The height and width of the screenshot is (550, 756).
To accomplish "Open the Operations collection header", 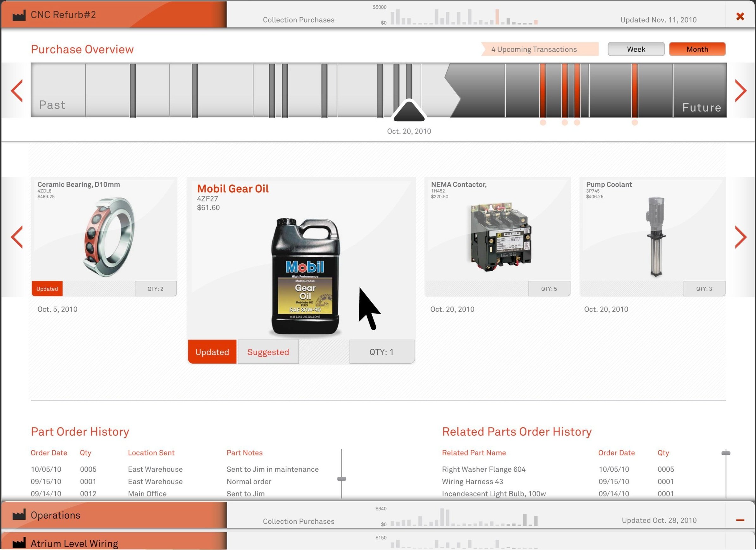I will pyautogui.click(x=114, y=515).
